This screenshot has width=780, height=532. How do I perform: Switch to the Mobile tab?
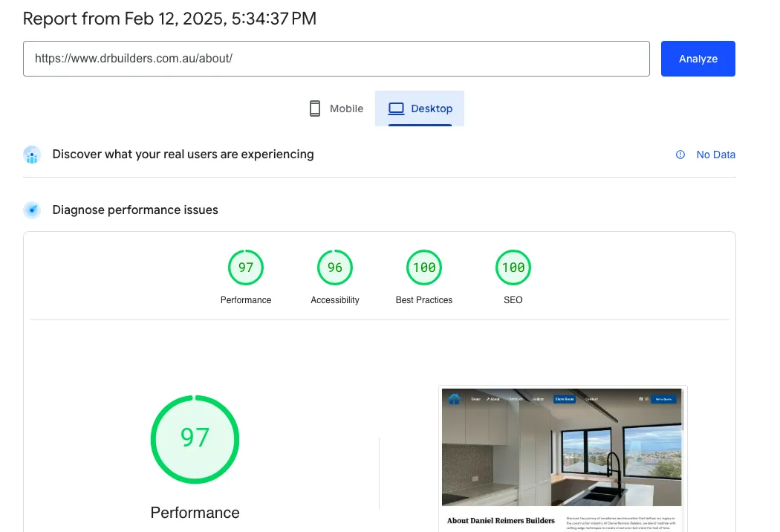[x=336, y=108]
